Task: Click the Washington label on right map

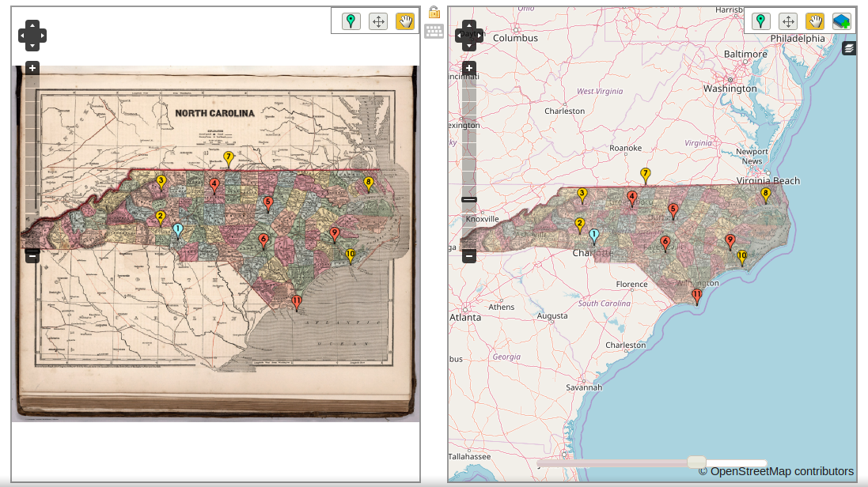Action: point(730,89)
